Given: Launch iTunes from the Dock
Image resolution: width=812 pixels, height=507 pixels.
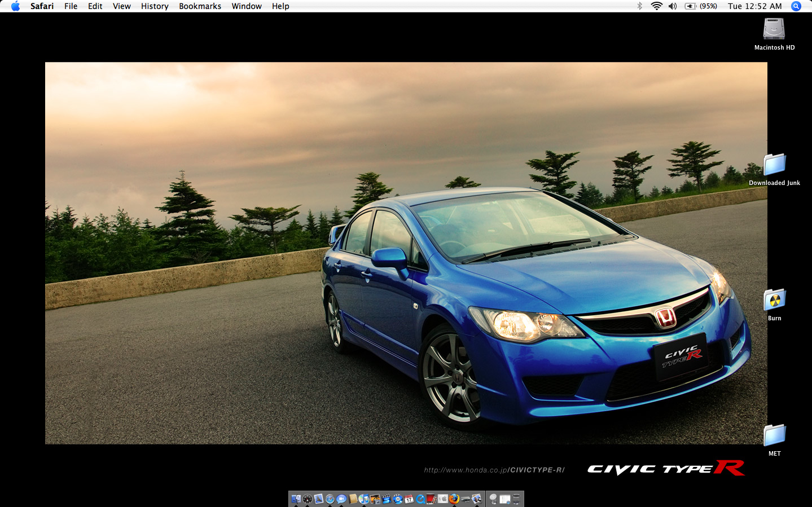Looking at the screenshot, I should tap(364, 499).
